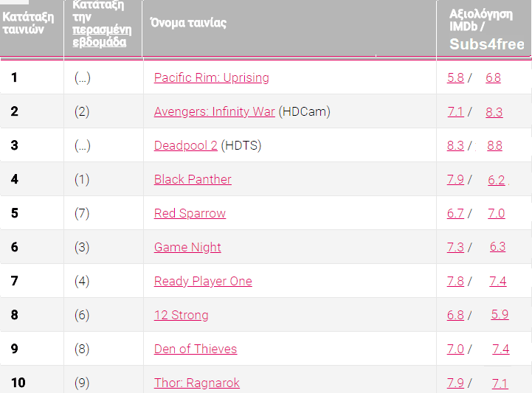Click rank number 3 in the first column
Viewport: 532px width, 393px height.
(14, 145)
